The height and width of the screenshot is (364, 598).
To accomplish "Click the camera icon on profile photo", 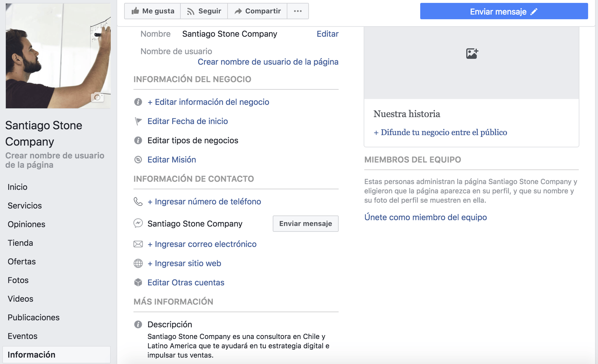I will (97, 97).
